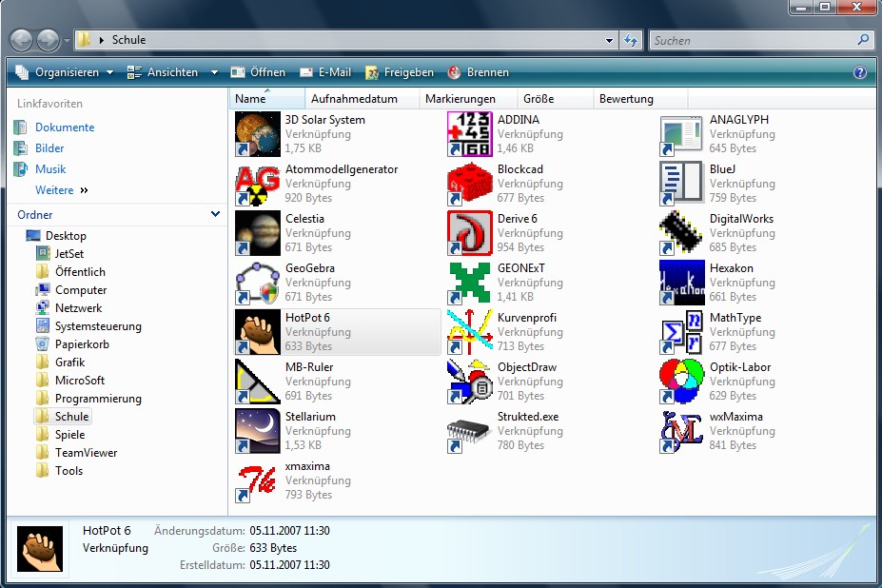Sort by the Name column header

point(267,98)
